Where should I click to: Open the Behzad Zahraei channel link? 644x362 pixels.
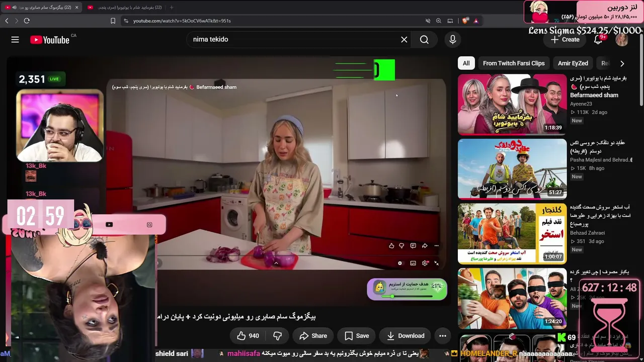point(588,233)
